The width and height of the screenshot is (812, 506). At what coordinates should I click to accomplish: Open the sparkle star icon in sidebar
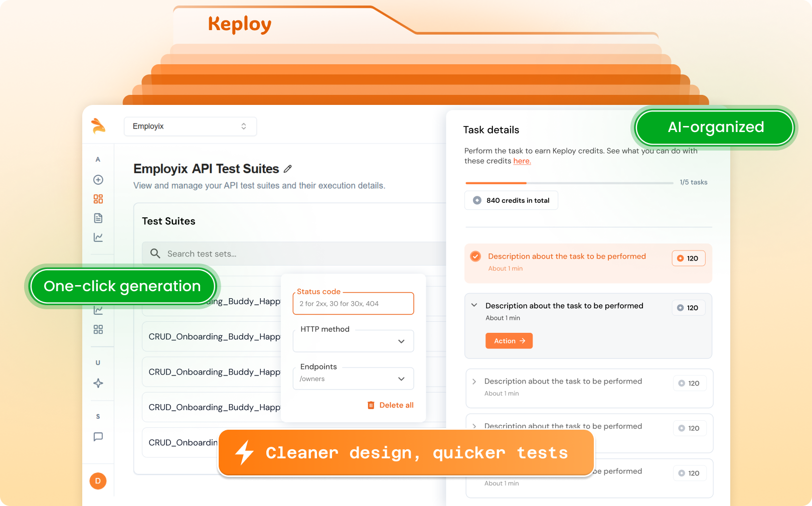pos(98,384)
